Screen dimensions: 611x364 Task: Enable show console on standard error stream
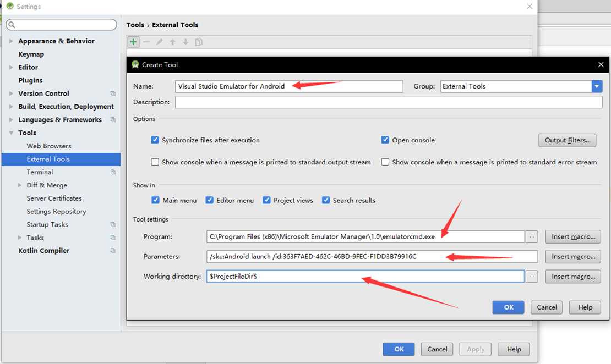[385, 162]
